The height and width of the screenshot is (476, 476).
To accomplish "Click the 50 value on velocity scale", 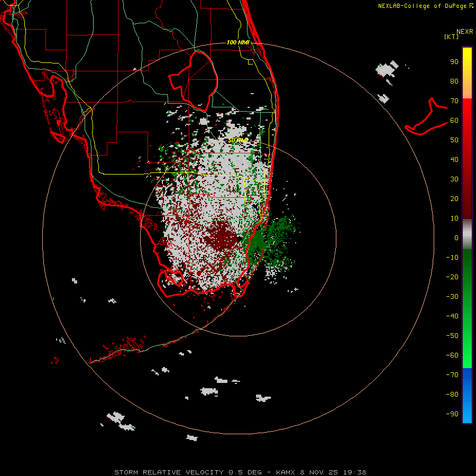I will pyautogui.click(x=454, y=140).
